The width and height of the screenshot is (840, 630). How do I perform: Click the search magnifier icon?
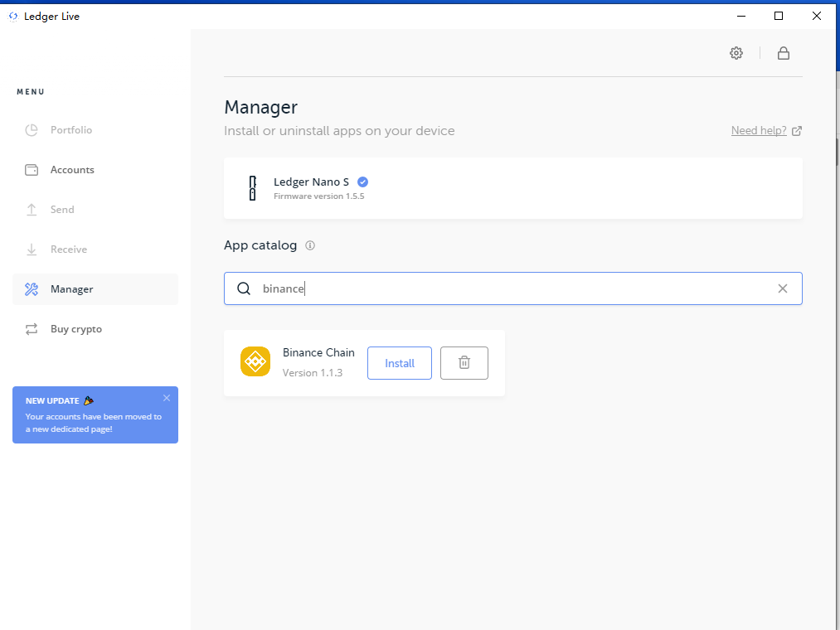click(244, 288)
